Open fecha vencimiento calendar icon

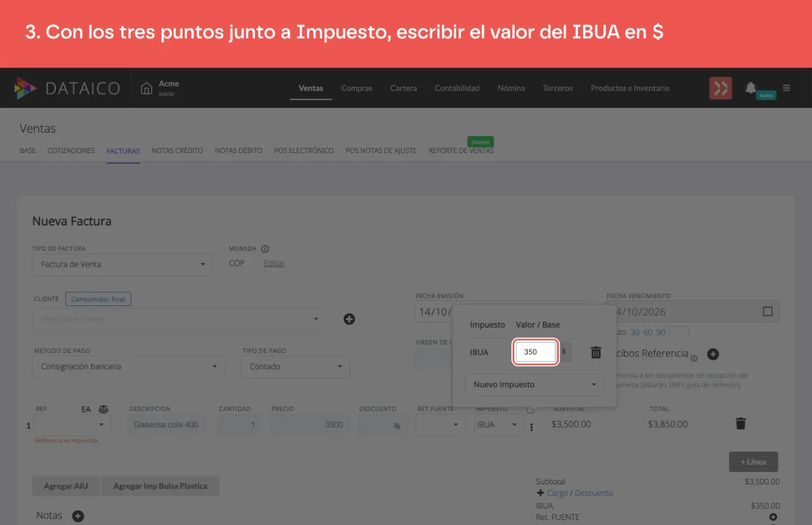768,311
